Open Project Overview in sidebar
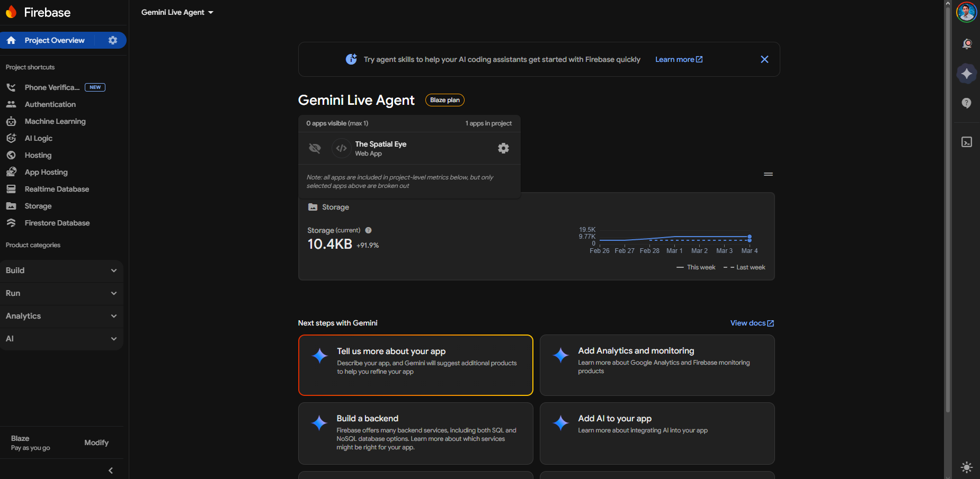The height and width of the screenshot is (479, 980). 55,40
